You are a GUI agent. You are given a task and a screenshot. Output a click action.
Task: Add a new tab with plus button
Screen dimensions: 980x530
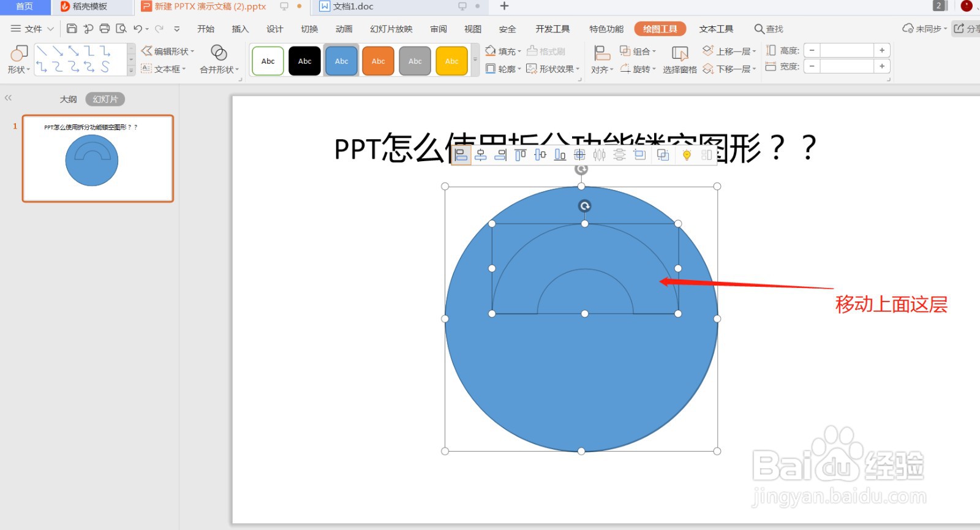pyautogui.click(x=504, y=6)
